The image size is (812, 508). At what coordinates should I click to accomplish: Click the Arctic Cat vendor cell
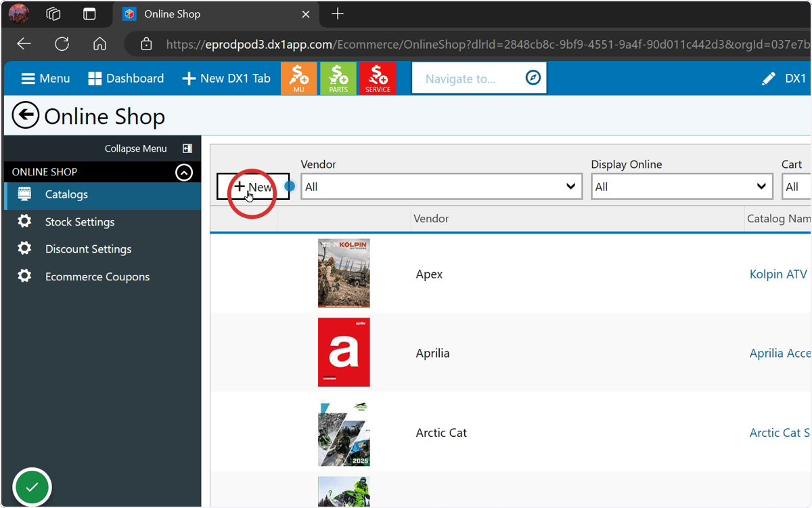point(441,433)
